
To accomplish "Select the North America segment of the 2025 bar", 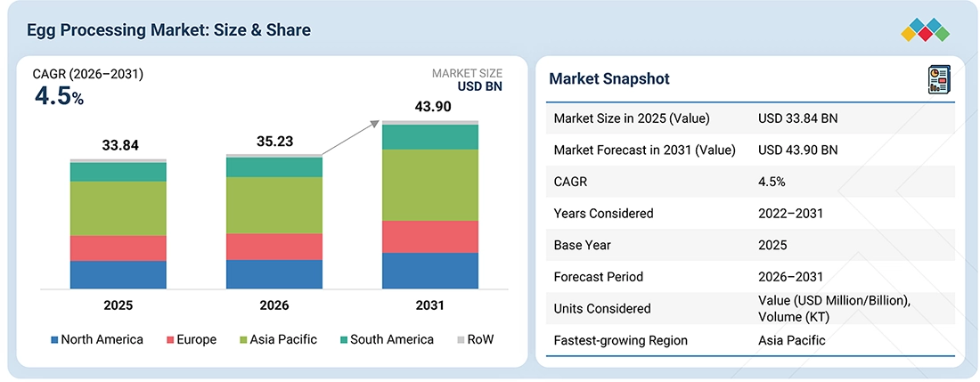I will click(x=118, y=274).
